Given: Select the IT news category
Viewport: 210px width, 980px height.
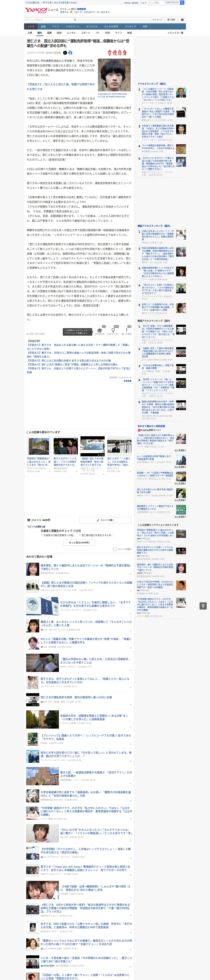Looking at the screenshot, I should pyautogui.click(x=98, y=33).
